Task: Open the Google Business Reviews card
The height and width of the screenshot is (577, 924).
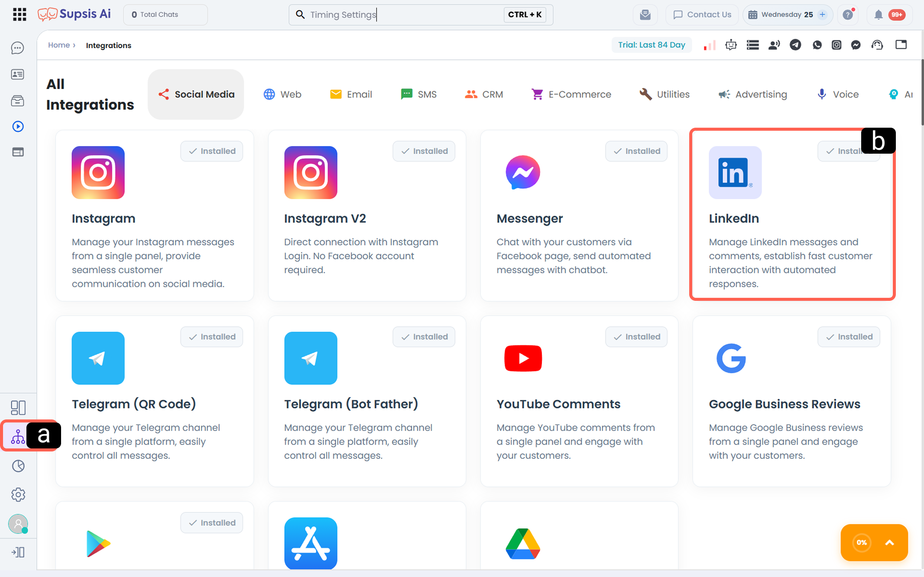Action: tap(792, 401)
